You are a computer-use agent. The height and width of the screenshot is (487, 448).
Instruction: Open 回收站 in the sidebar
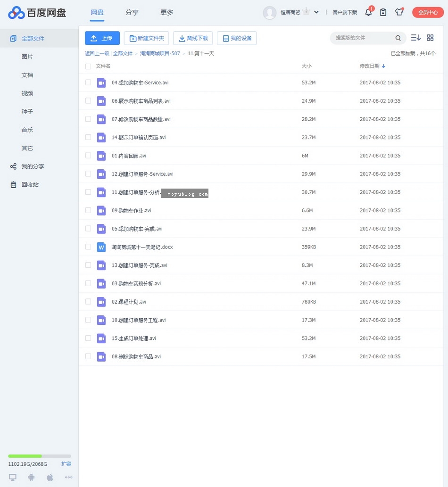click(30, 185)
